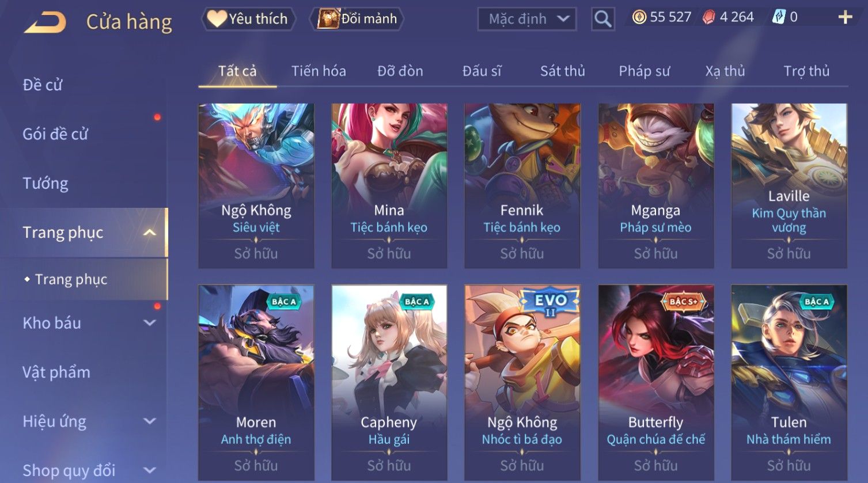Tap the plus icon to add currency
868x483 pixels.
coord(845,17)
